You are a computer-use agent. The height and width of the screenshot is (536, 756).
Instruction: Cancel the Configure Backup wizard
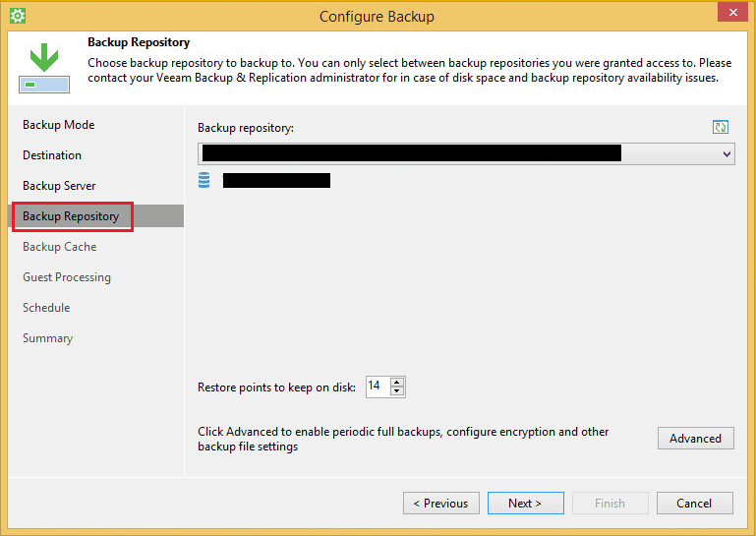tap(694, 503)
